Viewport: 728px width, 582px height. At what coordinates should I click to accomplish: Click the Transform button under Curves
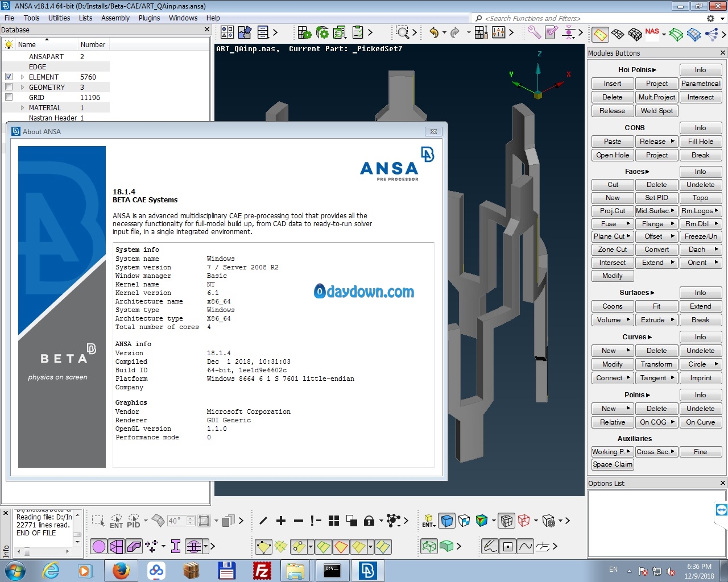656,364
